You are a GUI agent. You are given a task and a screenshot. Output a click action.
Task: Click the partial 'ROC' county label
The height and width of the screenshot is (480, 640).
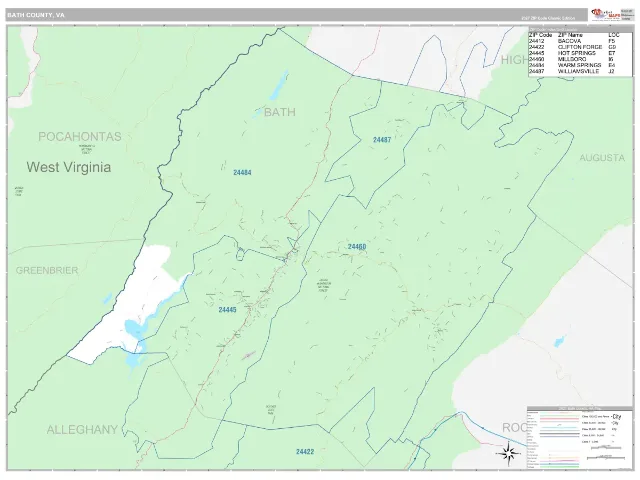(514, 428)
